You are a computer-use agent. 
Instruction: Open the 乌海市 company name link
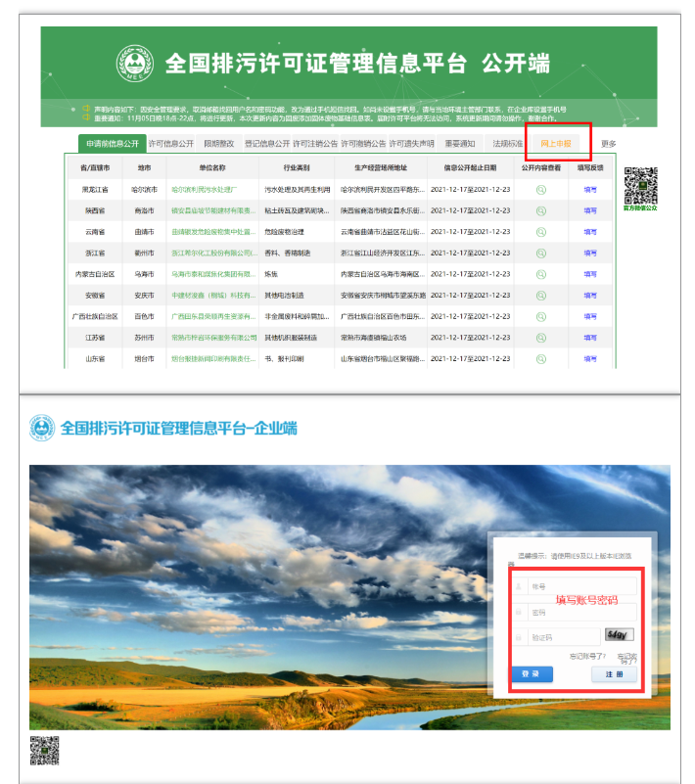(213, 274)
